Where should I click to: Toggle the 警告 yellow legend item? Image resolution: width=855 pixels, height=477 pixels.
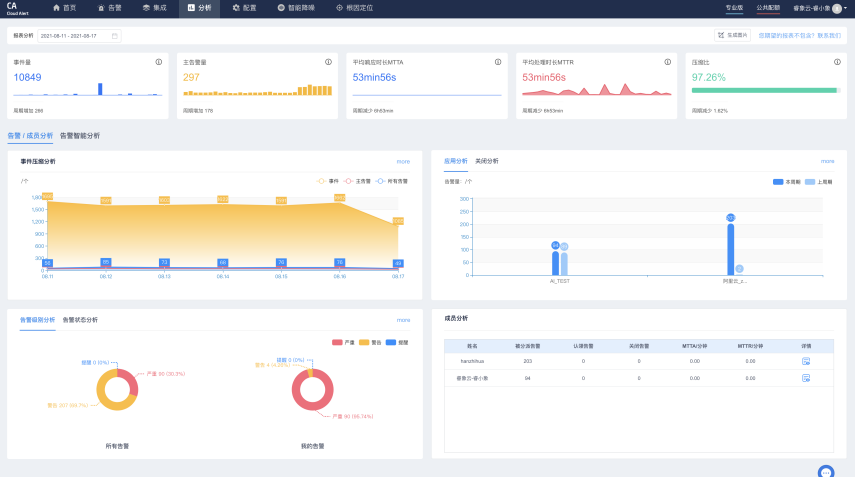point(370,342)
